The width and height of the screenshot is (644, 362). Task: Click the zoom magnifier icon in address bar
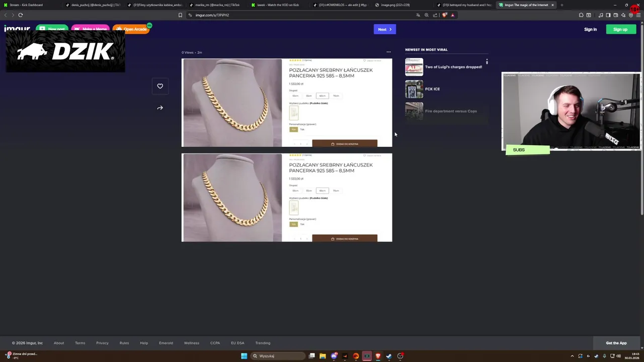coord(427,15)
